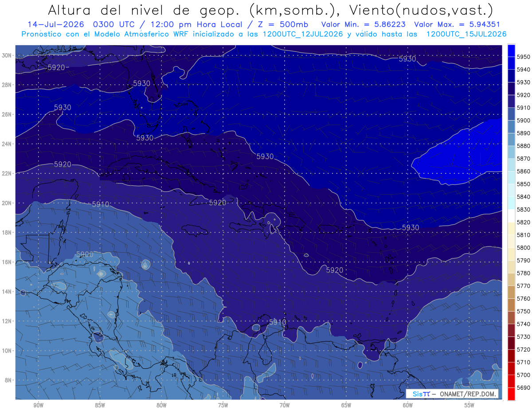Click "1200UTC_12JUL2026" initialization time text
The image size is (532, 411).
[303, 34]
